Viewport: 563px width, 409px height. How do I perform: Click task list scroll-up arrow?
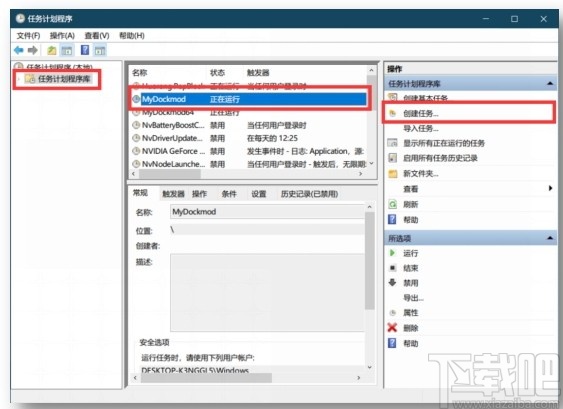click(x=371, y=70)
